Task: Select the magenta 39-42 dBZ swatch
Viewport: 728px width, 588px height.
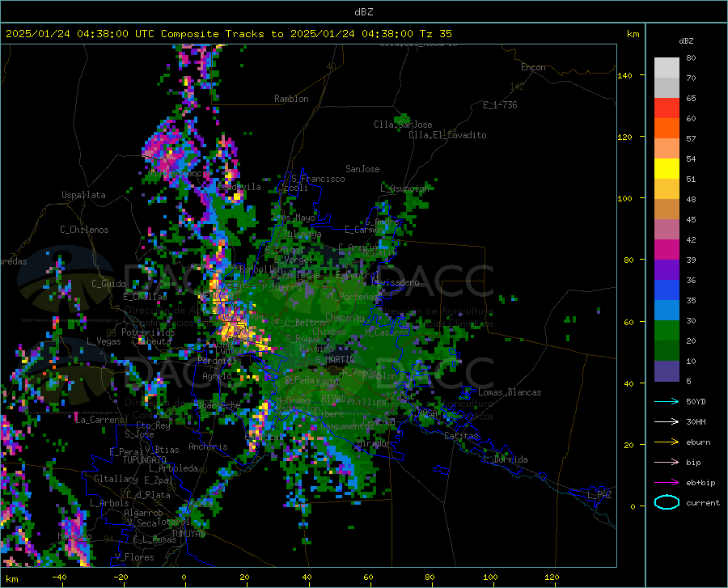Action: click(x=667, y=250)
